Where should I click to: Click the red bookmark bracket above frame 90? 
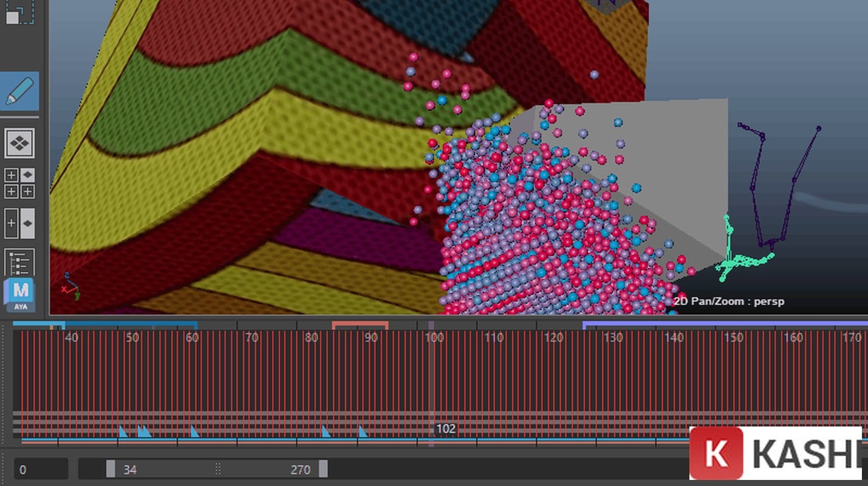click(x=360, y=325)
